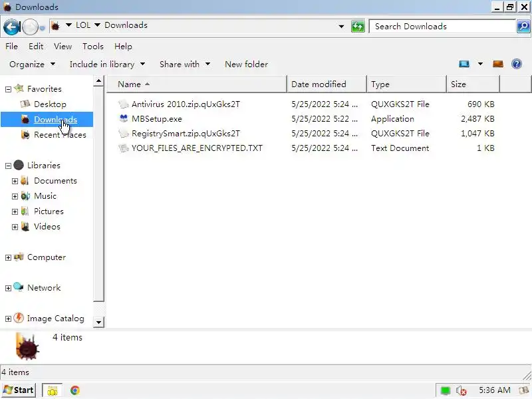Click the LOL breadcrumb in address bar
The height and width of the screenshot is (399, 532).
pyautogui.click(x=82, y=25)
